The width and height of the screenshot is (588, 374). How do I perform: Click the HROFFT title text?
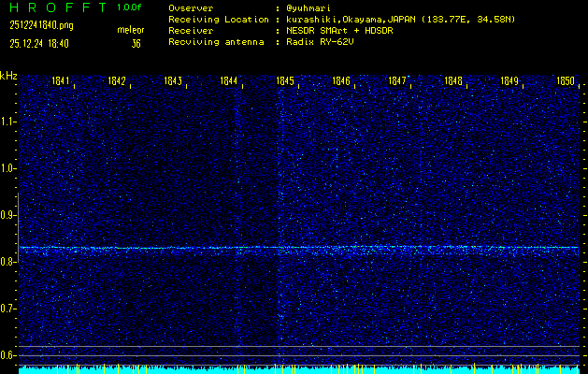point(59,7)
